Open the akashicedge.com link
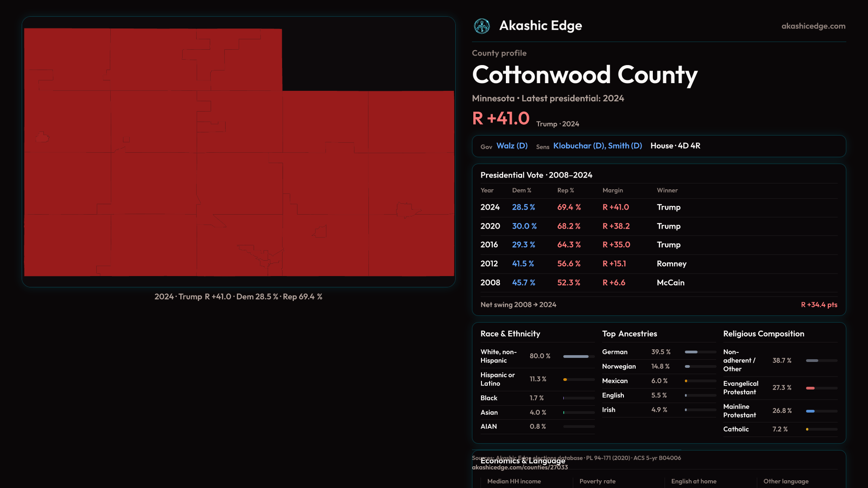 tap(813, 26)
